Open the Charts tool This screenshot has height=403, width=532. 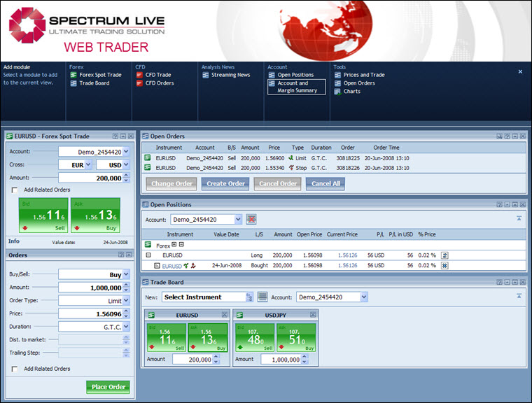pos(347,91)
